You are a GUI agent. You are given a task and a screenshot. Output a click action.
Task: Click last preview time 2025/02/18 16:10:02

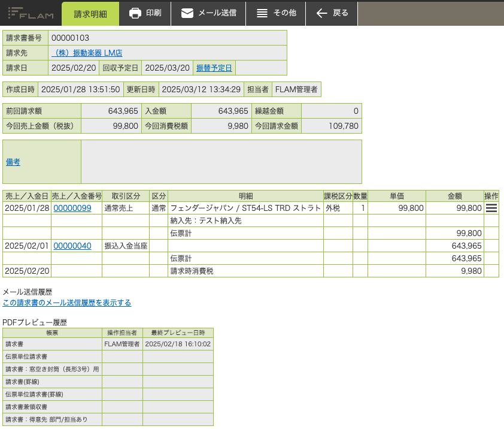click(178, 344)
